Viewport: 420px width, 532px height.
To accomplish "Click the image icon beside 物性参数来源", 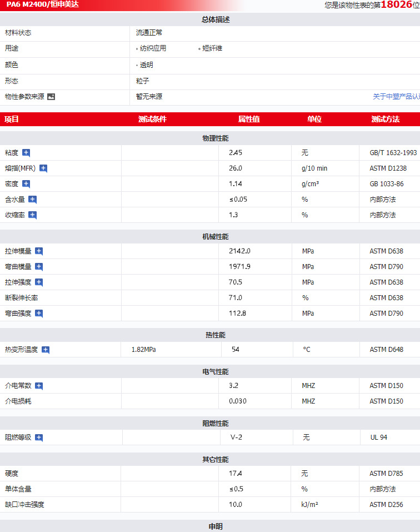I will (51, 97).
